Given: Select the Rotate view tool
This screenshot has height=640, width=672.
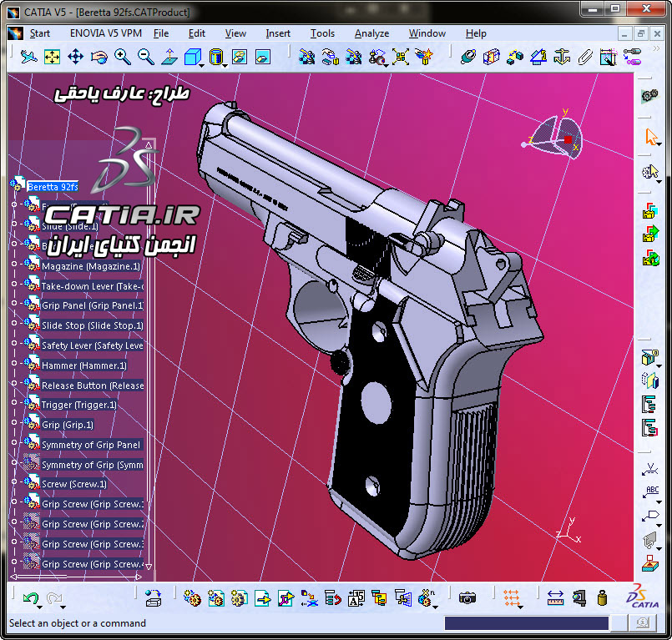Looking at the screenshot, I should point(99,57).
